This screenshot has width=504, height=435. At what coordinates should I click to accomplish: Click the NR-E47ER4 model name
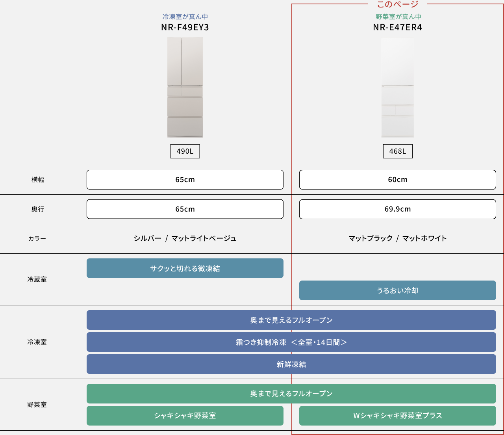pyautogui.click(x=398, y=27)
